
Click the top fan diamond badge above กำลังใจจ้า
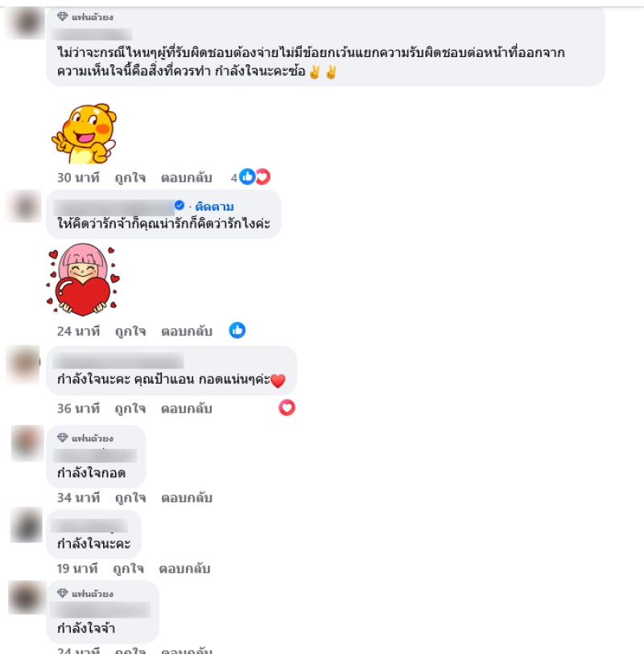[63, 593]
